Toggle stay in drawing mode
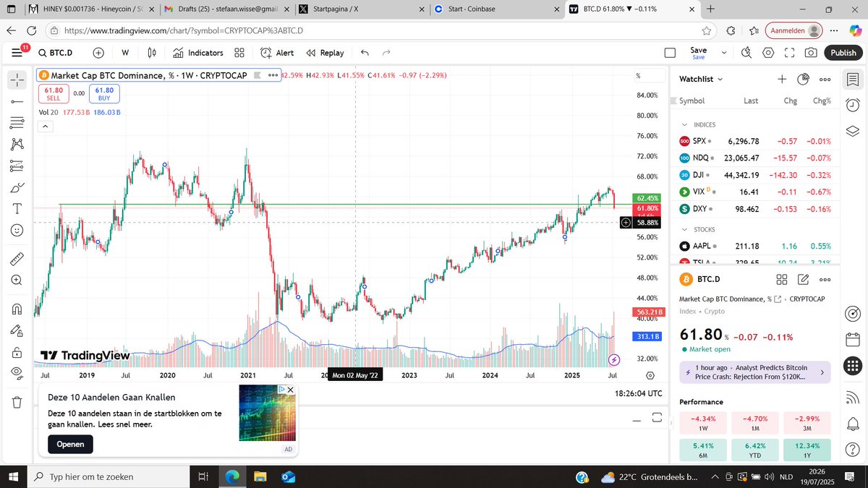Screen dimensions: 868x488 [17, 330]
